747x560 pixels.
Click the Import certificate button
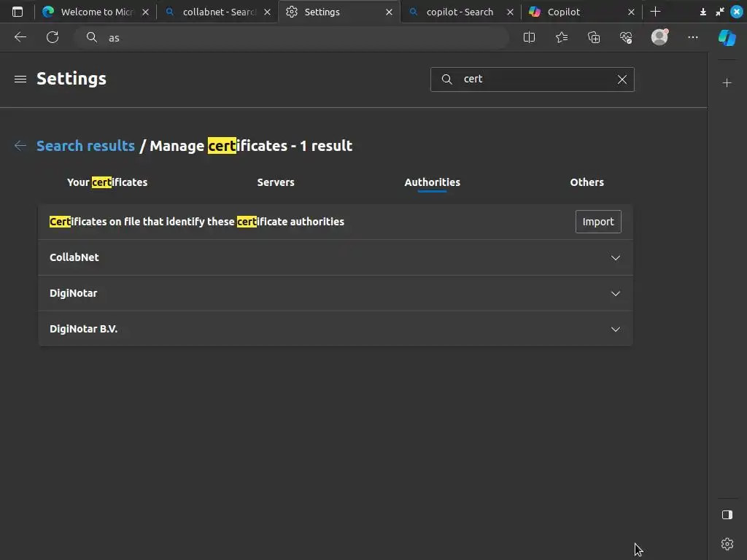click(598, 222)
